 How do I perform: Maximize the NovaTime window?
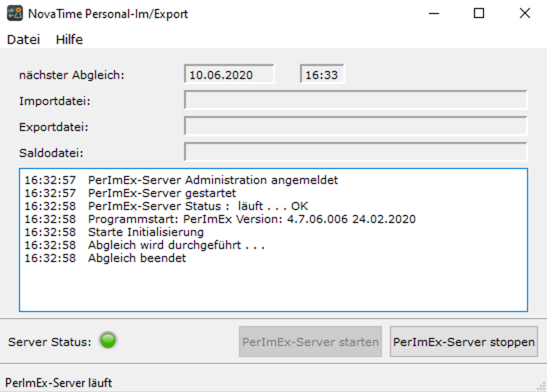point(479,13)
